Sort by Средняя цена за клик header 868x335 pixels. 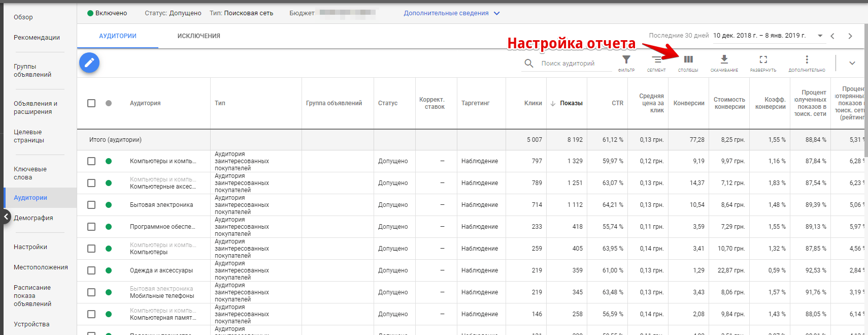(651, 103)
